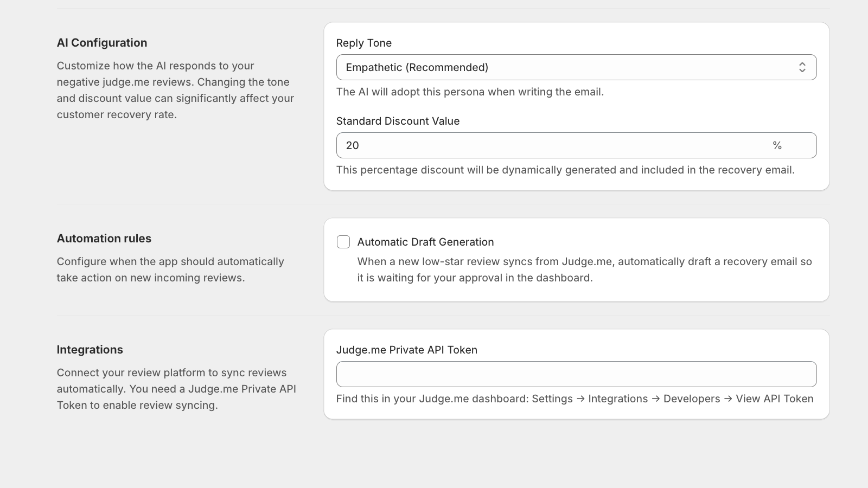Open the Reply Tone dropdown
868x488 pixels.
pyautogui.click(x=576, y=67)
